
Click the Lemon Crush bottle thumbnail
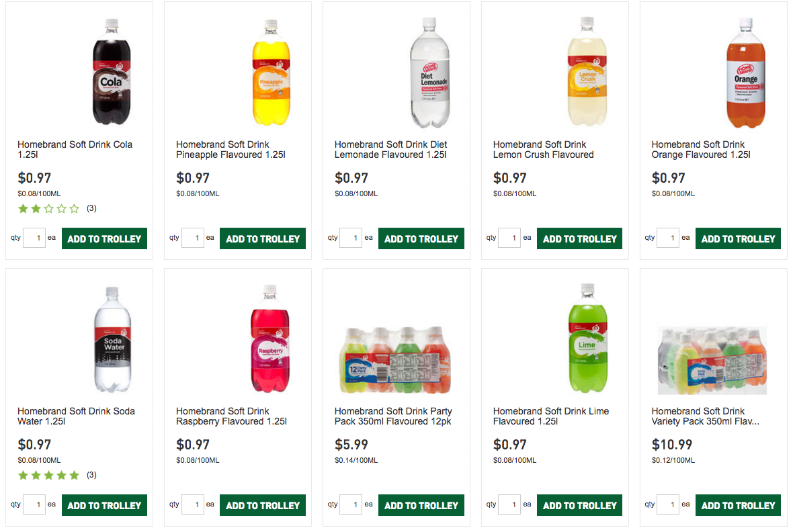pyautogui.click(x=587, y=71)
